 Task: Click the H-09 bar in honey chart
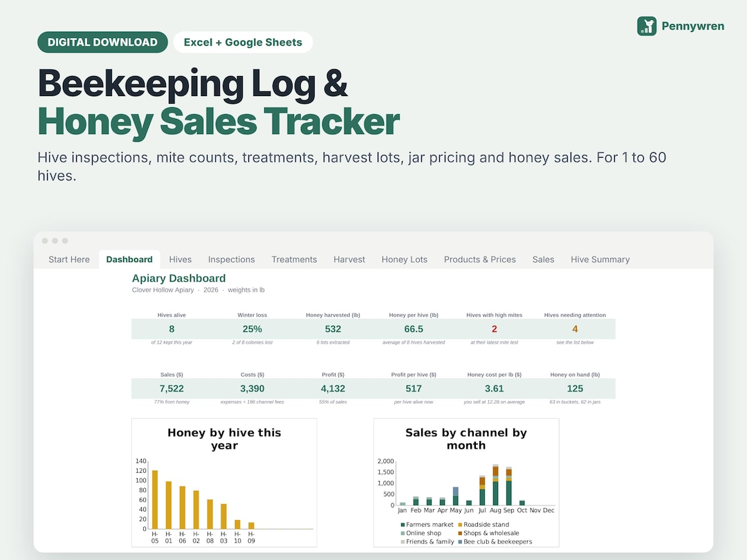click(x=252, y=525)
